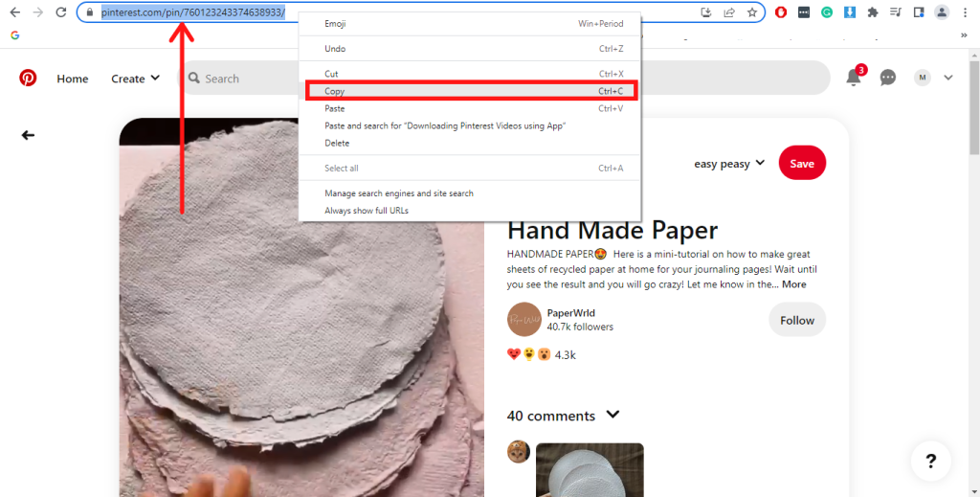Screen dimensions: 980x497
Task: Expand the Create dropdown menu
Action: point(135,79)
